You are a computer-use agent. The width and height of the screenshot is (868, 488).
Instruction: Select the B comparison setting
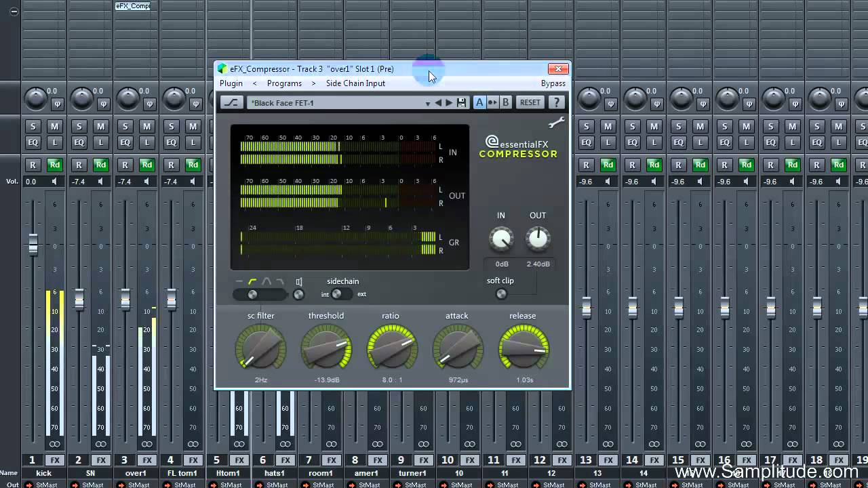coord(506,102)
